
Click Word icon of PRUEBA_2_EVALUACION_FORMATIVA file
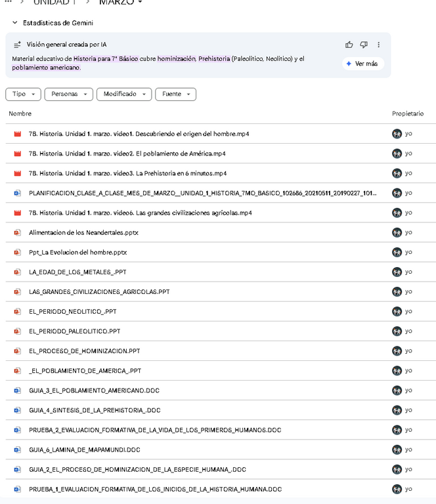18,430
